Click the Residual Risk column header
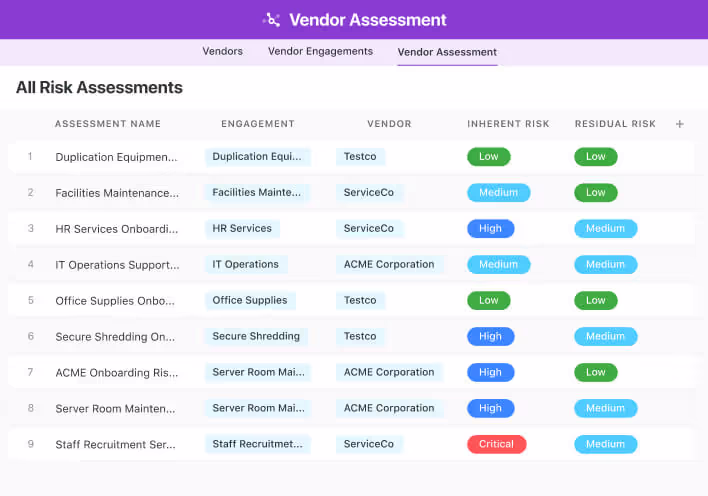Image resolution: width=708 pixels, height=496 pixels. 615,124
